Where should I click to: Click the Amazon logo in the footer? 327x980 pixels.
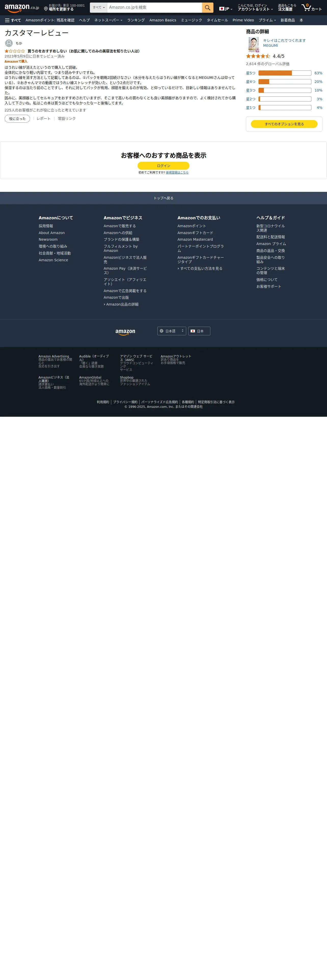[x=125, y=332]
